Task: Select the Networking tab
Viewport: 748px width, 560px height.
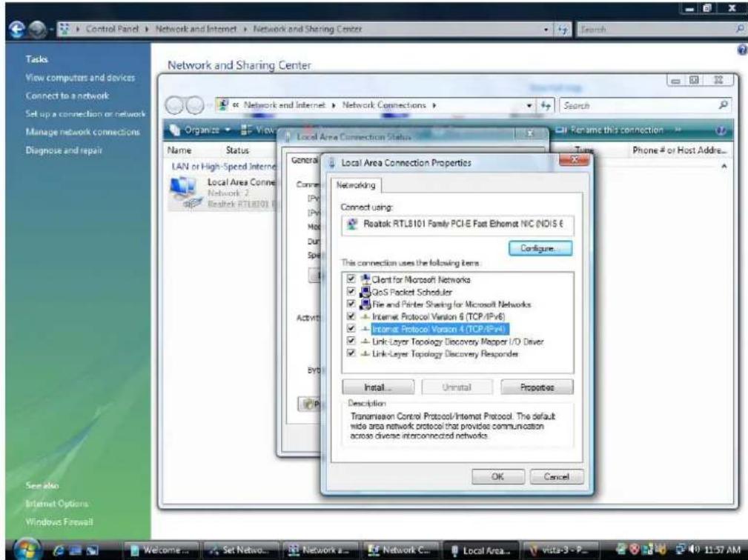Action: point(355,185)
